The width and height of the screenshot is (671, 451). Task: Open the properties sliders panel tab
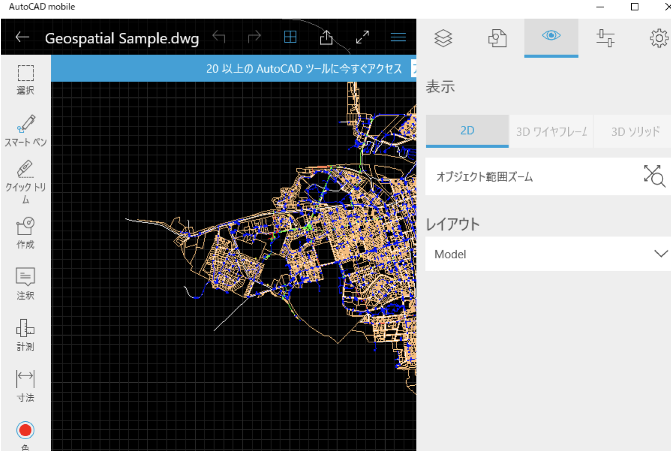point(605,38)
